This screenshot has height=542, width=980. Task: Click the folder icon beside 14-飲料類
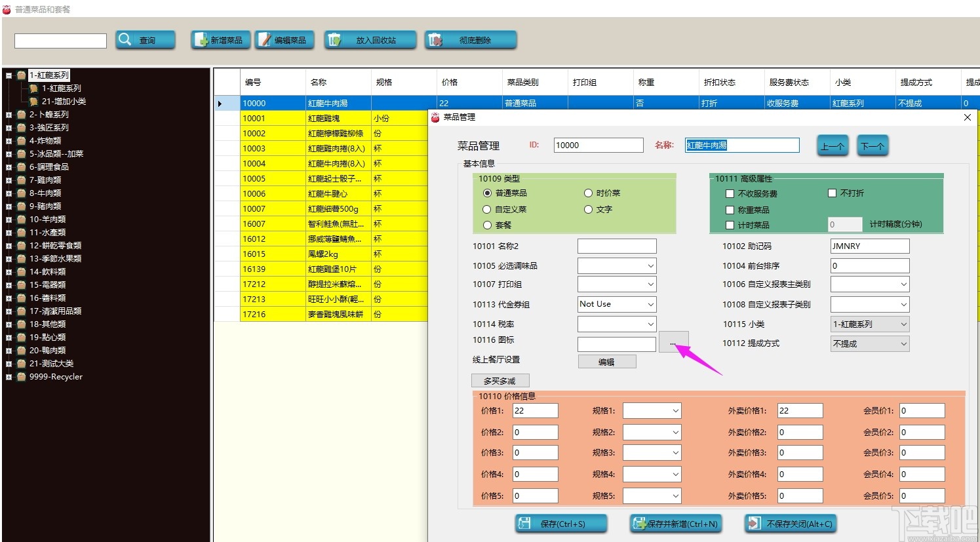[22, 272]
